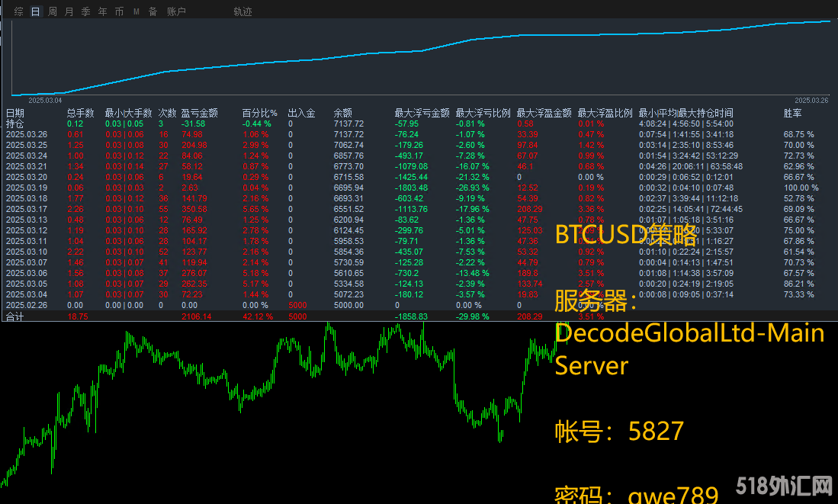
Task: Click the 盈亏金额 column header
Action: pyautogui.click(x=199, y=113)
